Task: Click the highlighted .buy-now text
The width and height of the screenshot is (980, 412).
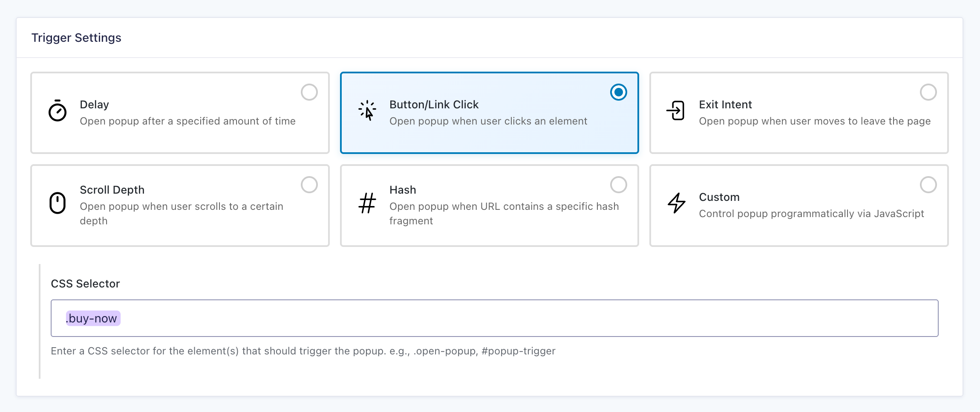Action: click(x=93, y=319)
